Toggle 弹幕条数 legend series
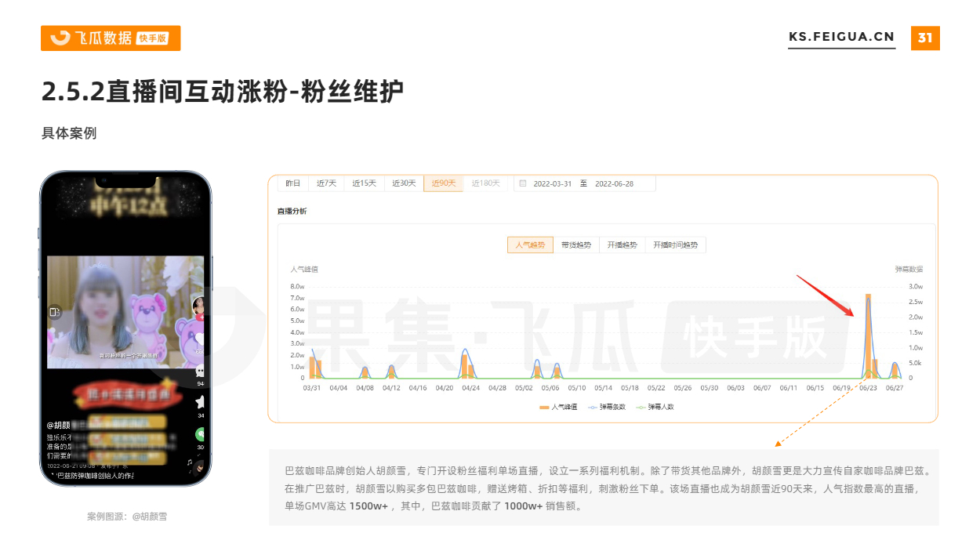Viewport: 980px width, 551px height. click(606, 407)
